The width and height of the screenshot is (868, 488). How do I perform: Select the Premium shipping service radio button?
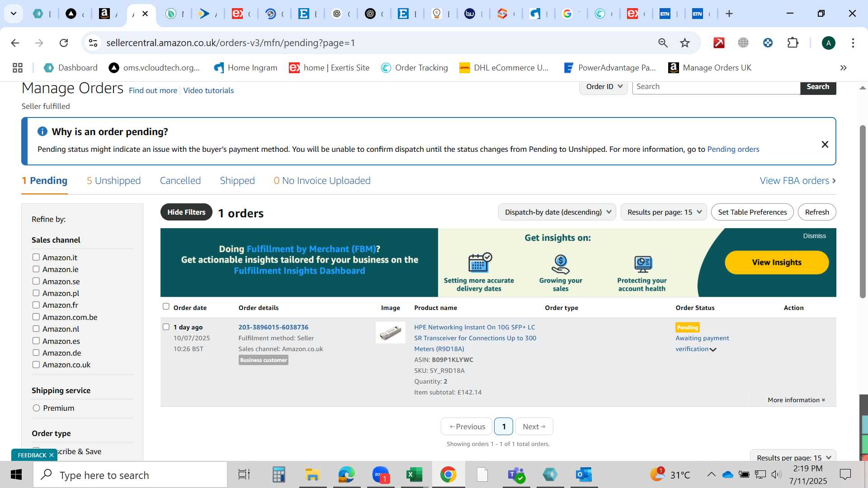37,408
